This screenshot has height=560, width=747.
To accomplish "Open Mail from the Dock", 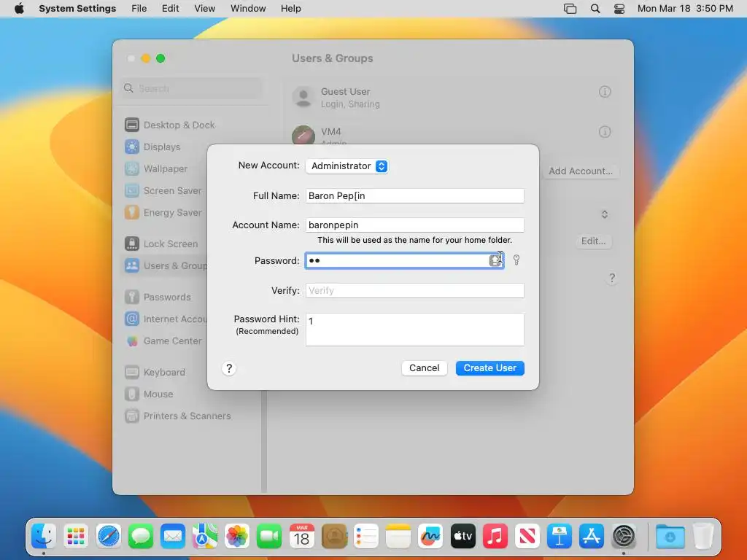I will (x=173, y=537).
